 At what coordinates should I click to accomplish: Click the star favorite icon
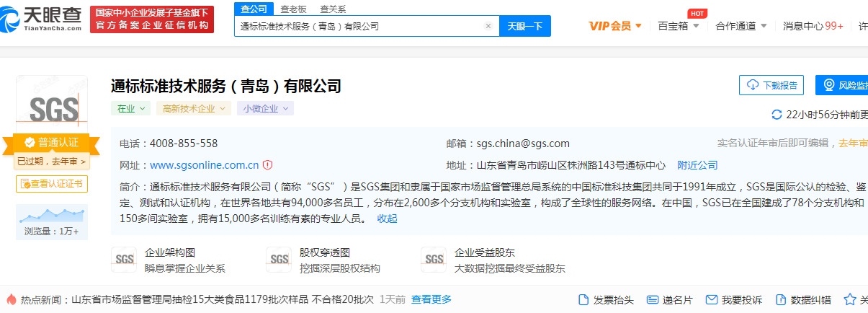click(x=850, y=299)
